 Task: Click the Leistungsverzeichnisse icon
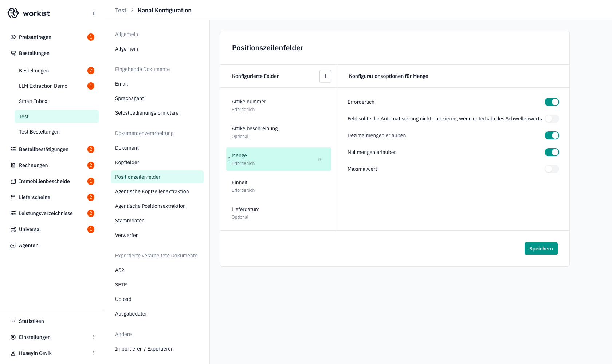coord(13,213)
